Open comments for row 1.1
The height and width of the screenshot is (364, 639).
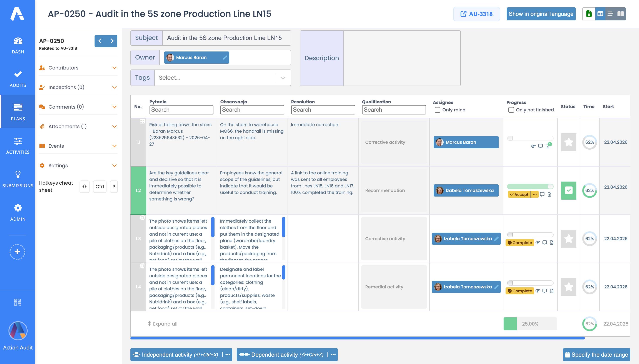[x=540, y=146]
